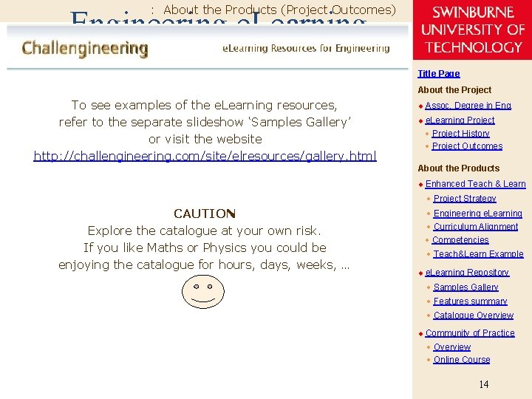This screenshot has height=399, width=532.
Task: Visit the challengineering.com gallery.html URL
Action: (x=205, y=156)
